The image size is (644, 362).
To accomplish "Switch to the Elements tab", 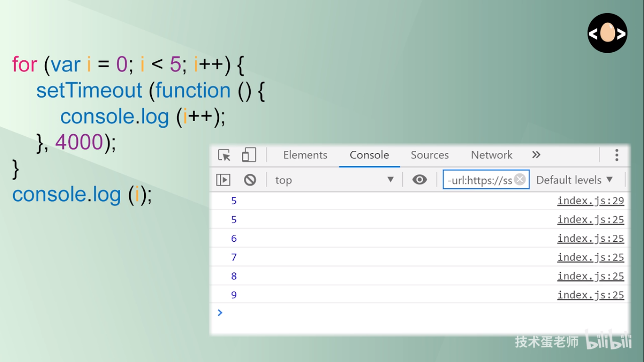I will [x=305, y=155].
